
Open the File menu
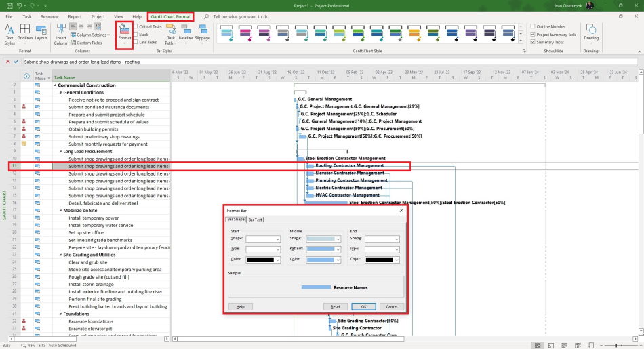click(x=9, y=16)
